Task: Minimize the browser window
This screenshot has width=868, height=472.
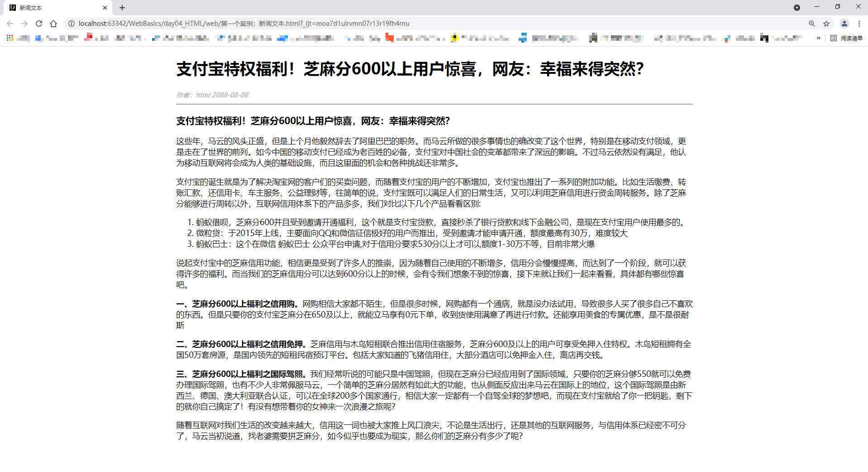Action: tap(817, 7)
